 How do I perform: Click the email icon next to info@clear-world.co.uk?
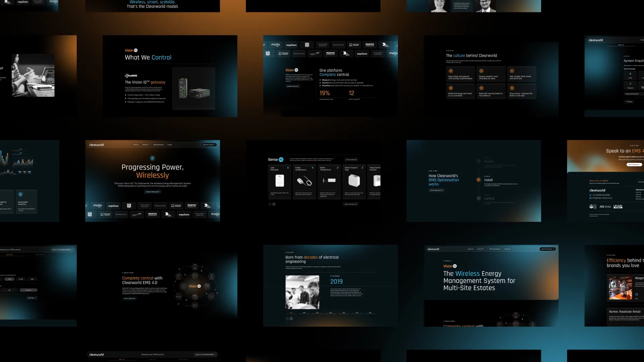591,198
